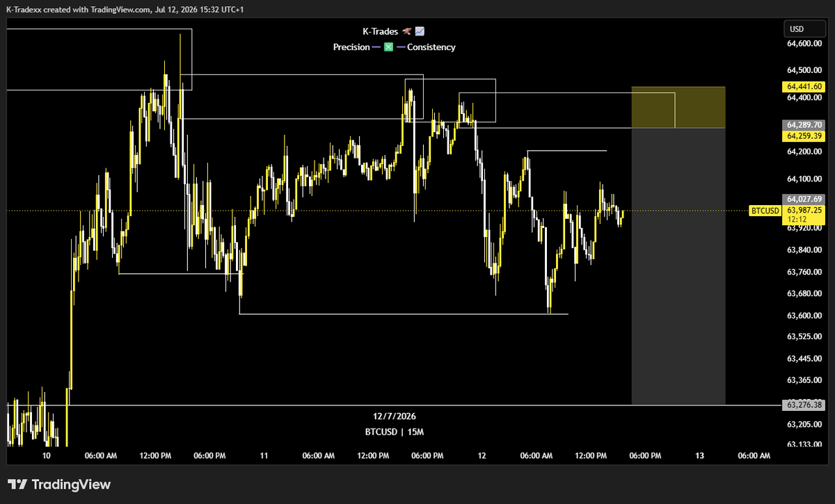Click the Precision Consistency subtitle text
Viewport: 835px width, 504px height.
(x=394, y=47)
